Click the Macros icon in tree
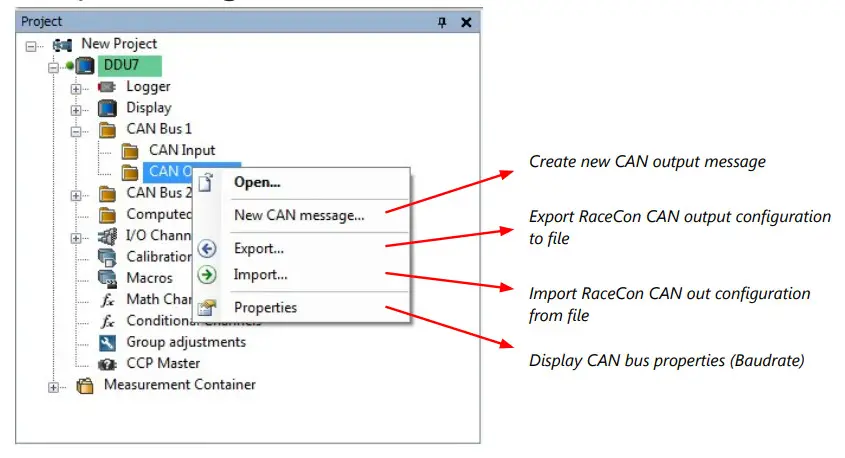Image resolution: width=845 pixels, height=458 pixels. pos(107,279)
